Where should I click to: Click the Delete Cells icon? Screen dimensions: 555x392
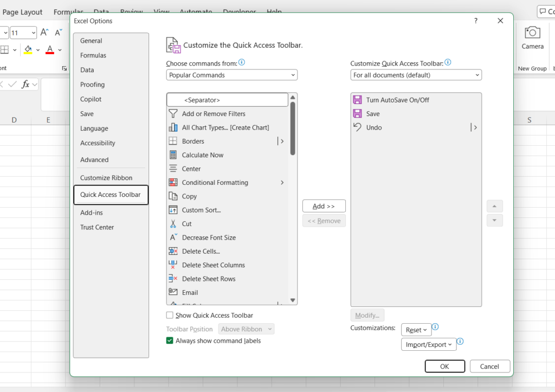[x=173, y=251]
